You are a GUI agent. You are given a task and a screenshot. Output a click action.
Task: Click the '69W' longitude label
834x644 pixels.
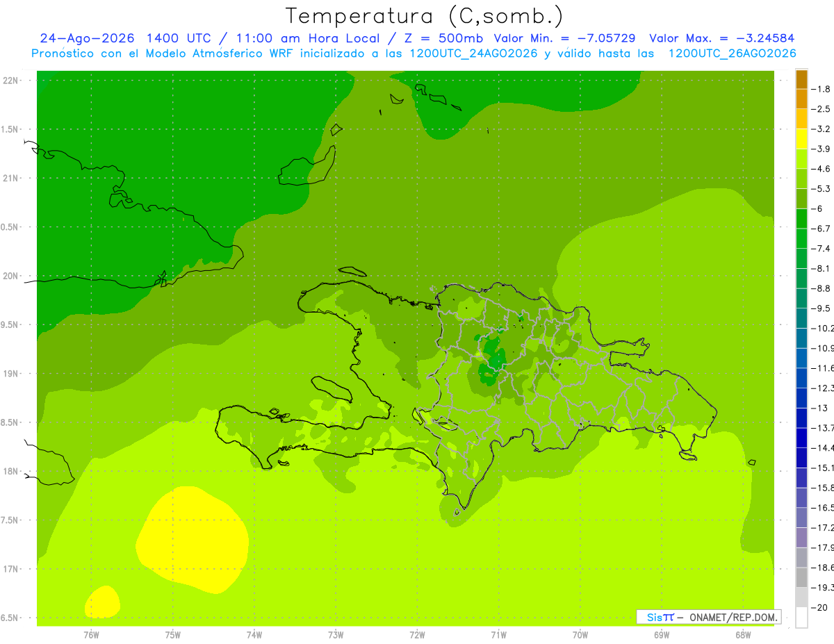click(x=662, y=634)
